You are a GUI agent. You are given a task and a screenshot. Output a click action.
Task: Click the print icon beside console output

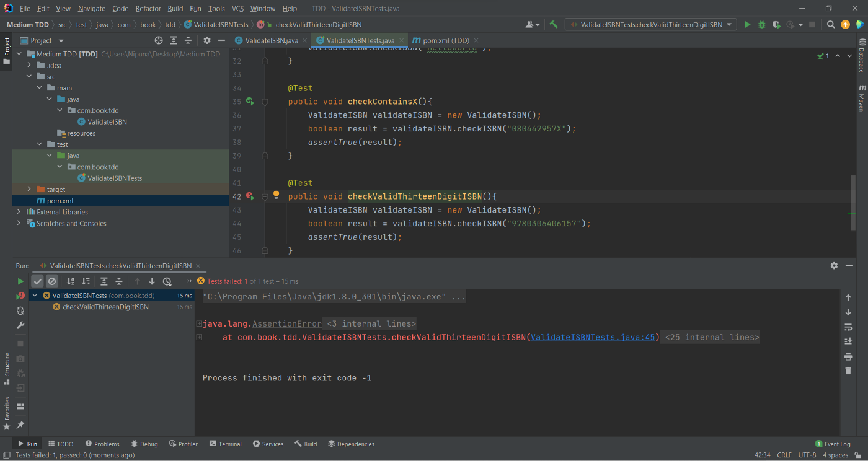(x=848, y=356)
